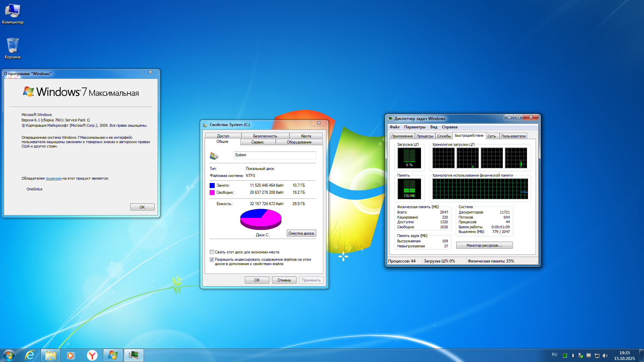The image size is (644, 362).
Task: Open Windows Media Player taskbar icon
Action: point(71,355)
